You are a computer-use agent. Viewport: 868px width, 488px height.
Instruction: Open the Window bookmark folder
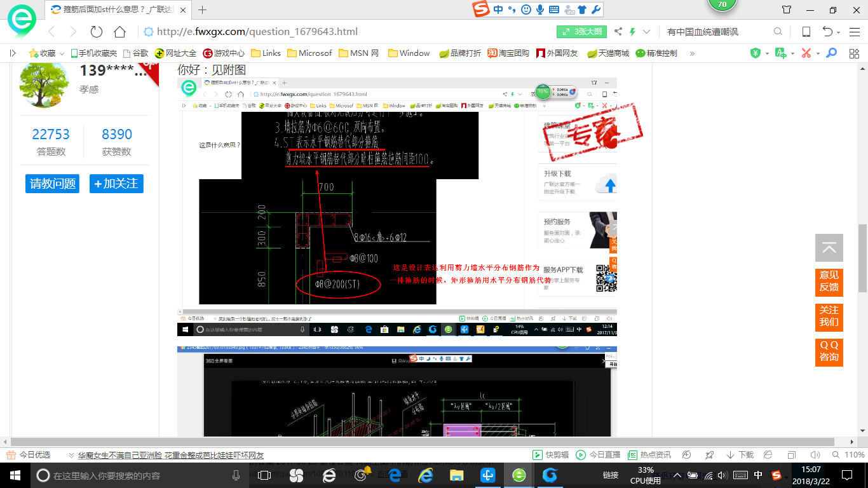(x=409, y=53)
